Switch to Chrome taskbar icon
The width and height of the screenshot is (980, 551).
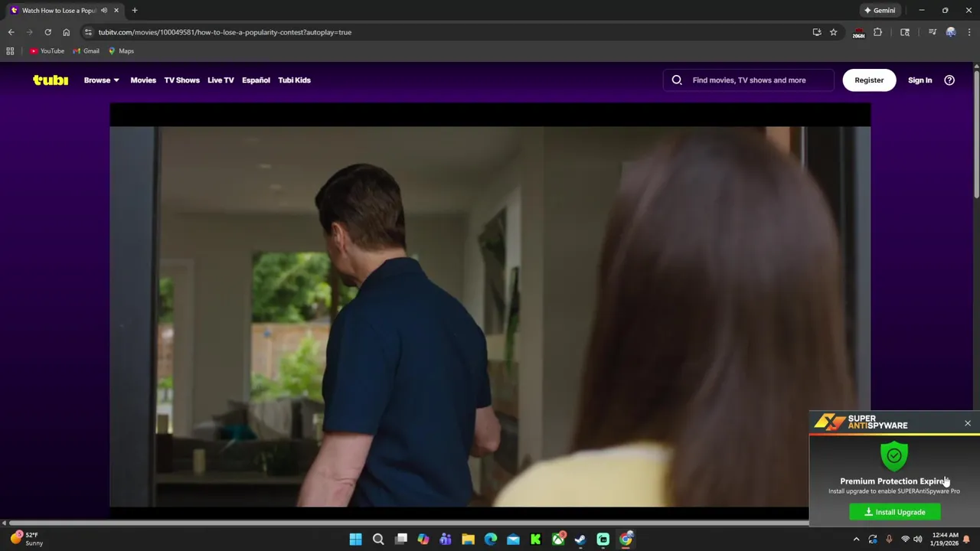click(626, 540)
